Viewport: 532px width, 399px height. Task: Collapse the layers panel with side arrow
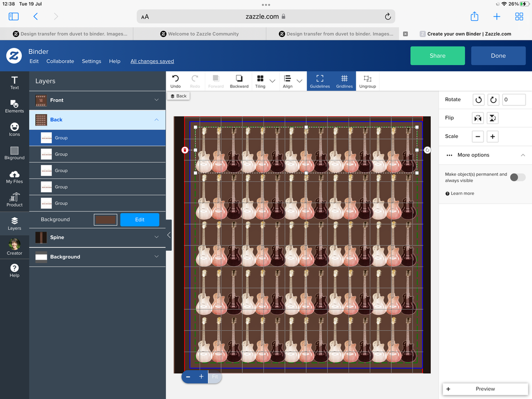tap(169, 235)
